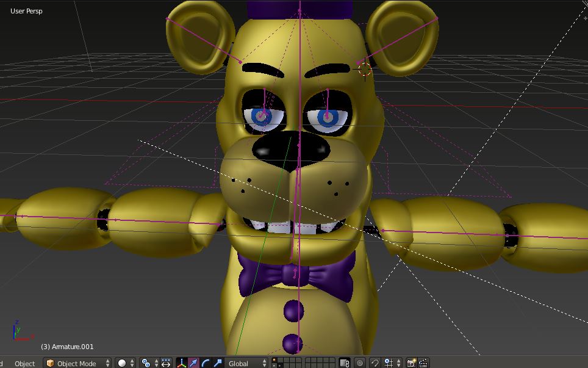Toggle the 3D manipulator axis widget
Image resolution: width=588 pixels, height=368 pixels.
182,363
